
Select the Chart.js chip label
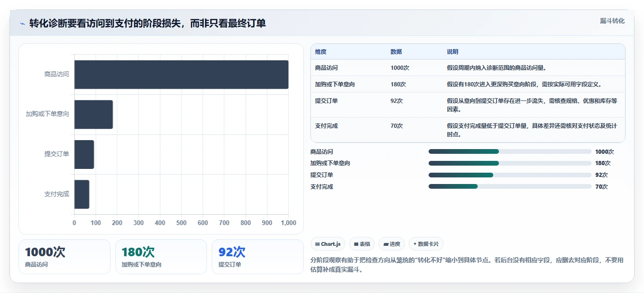pyautogui.click(x=331, y=244)
